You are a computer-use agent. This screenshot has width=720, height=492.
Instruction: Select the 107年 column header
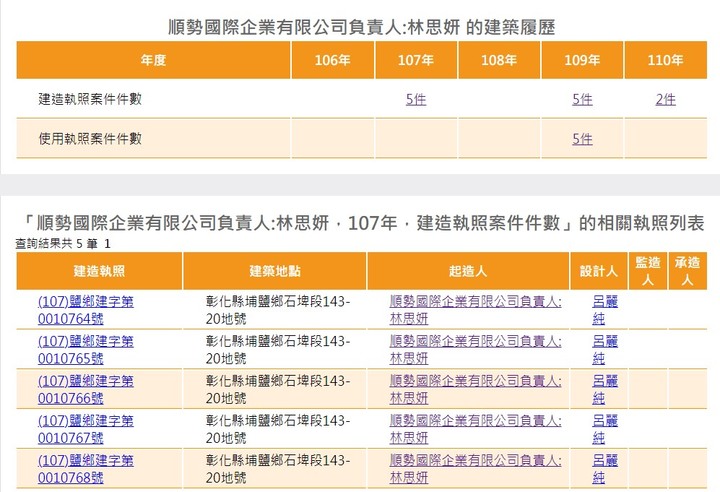click(x=416, y=60)
